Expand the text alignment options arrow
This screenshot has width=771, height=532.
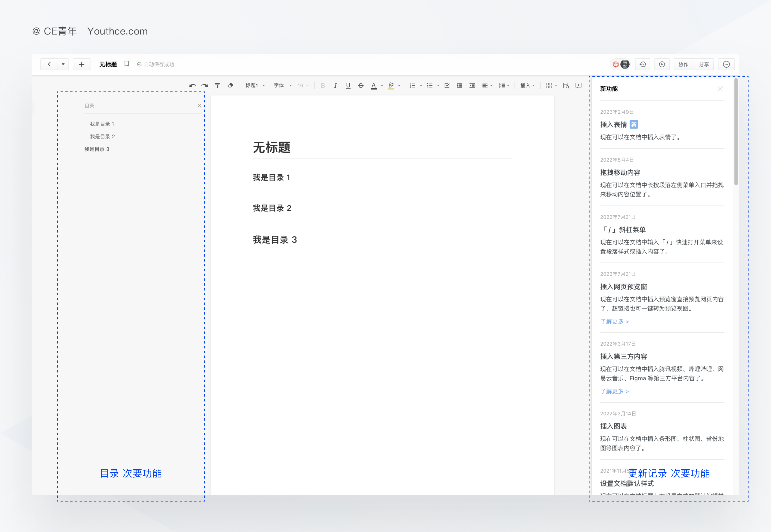492,86
